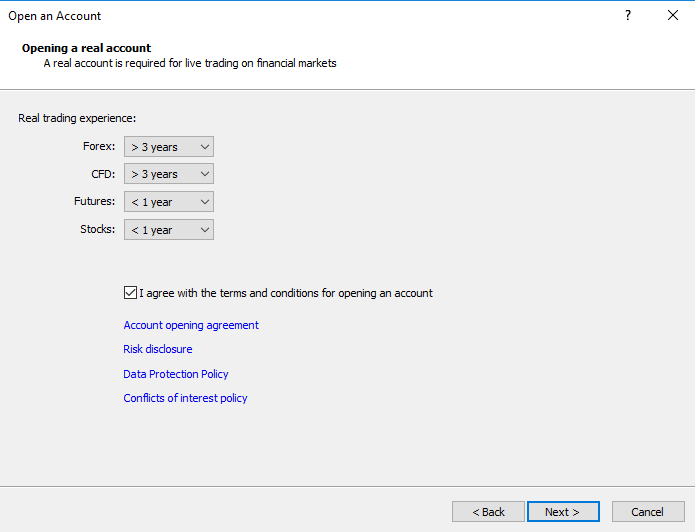Open the Risk disclosure link
This screenshot has width=695, height=532.
point(158,349)
